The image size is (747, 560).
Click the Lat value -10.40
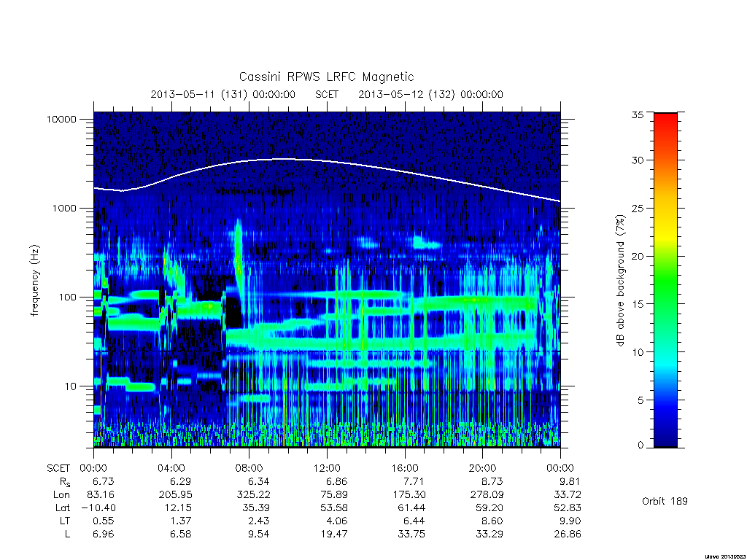(x=98, y=507)
